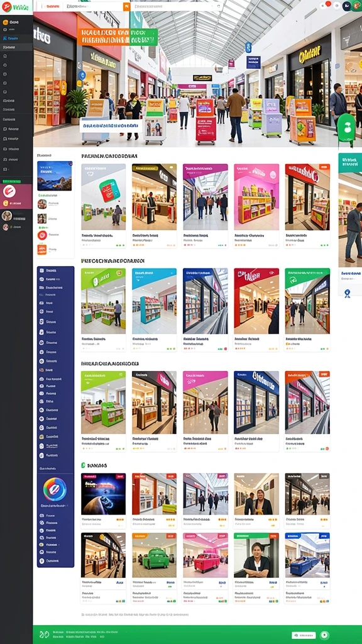
Task: Open the smiling man thumbnail in the bottom section's first row
Action: pos(256,494)
